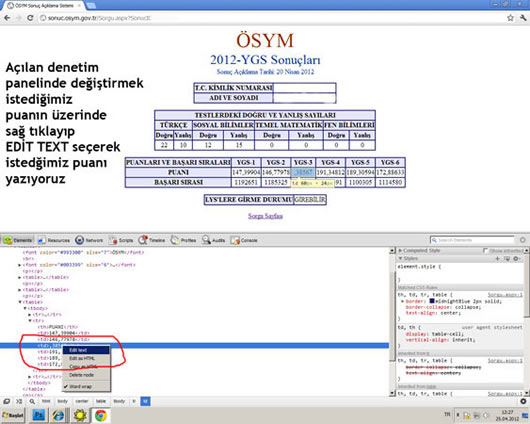The width and height of the screenshot is (530, 424).
Task: Bookmark this page with the star
Action: pos(510,18)
